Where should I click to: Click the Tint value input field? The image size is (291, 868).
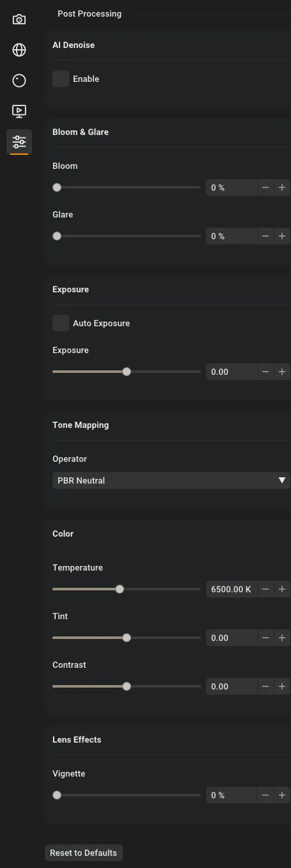pyautogui.click(x=232, y=638)
